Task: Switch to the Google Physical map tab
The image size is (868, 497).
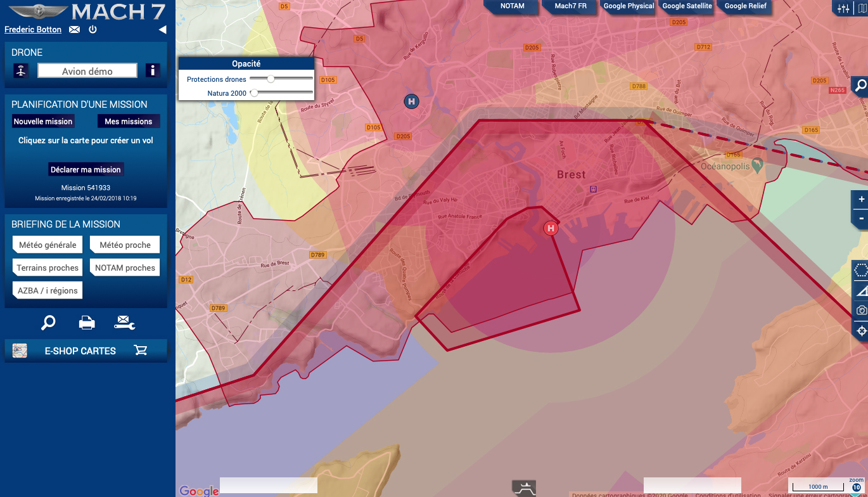Action: click(x=629, y=6)
